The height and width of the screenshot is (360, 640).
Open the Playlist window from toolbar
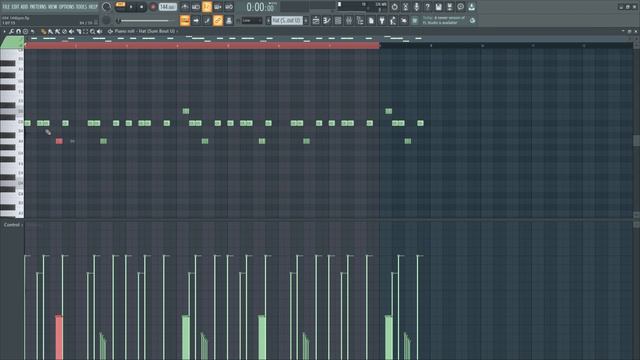[316, 20]
